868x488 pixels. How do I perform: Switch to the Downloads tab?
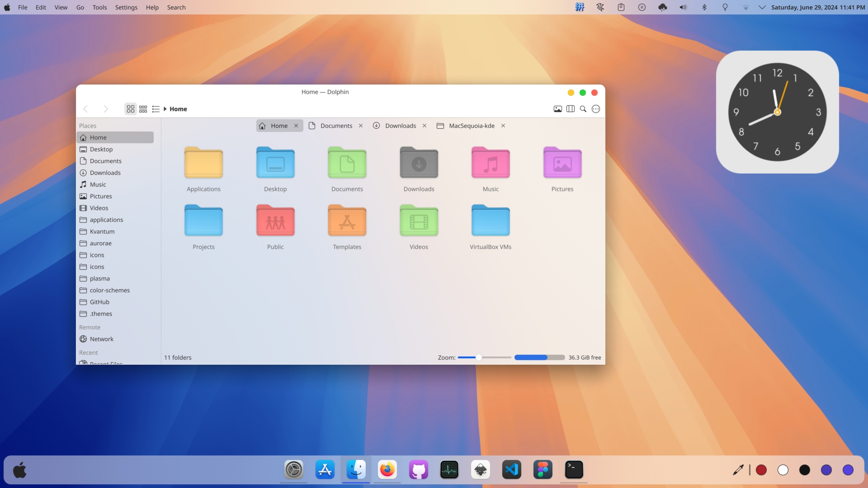(x=400, y=126)
